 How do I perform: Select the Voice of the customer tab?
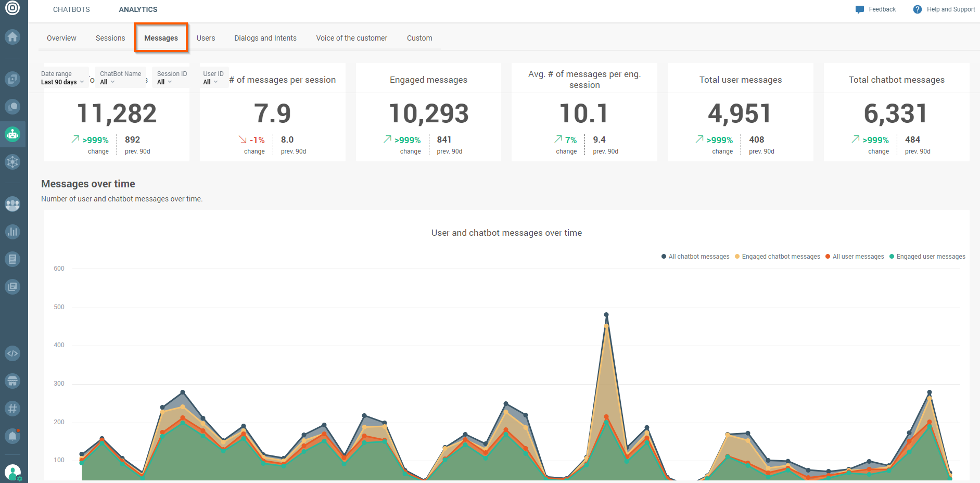pos(351,37)
